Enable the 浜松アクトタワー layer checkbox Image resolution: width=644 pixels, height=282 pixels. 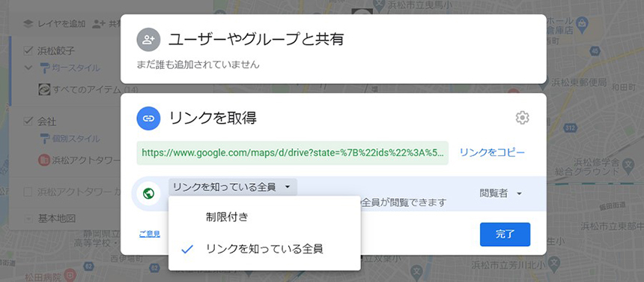point(28,192)
